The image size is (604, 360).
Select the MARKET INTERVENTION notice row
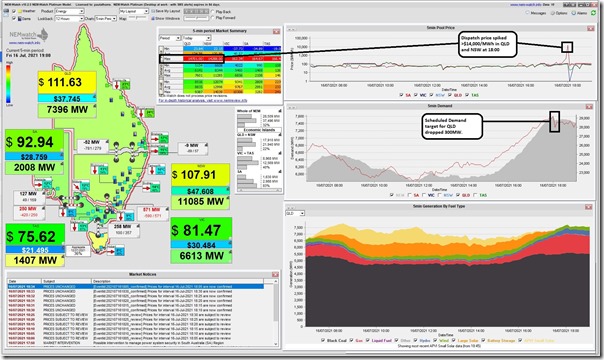click(x=136, y=343)
